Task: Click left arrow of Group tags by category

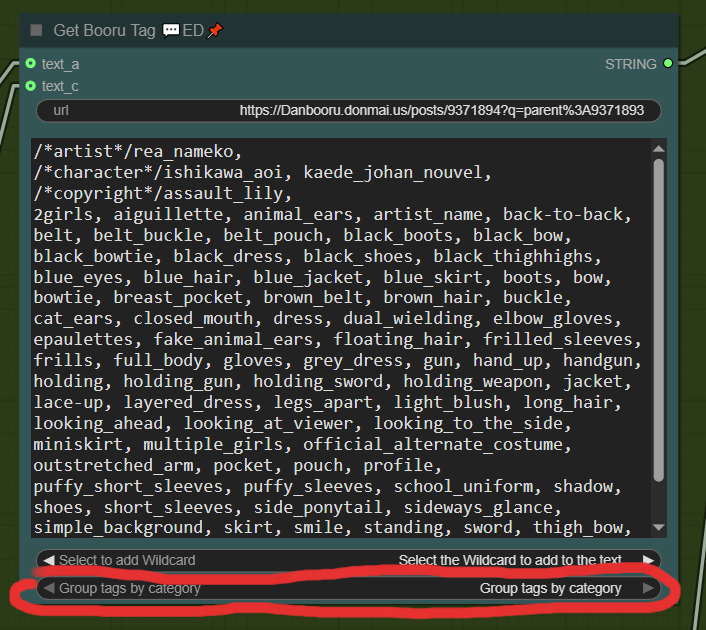Action: (49, 588)
